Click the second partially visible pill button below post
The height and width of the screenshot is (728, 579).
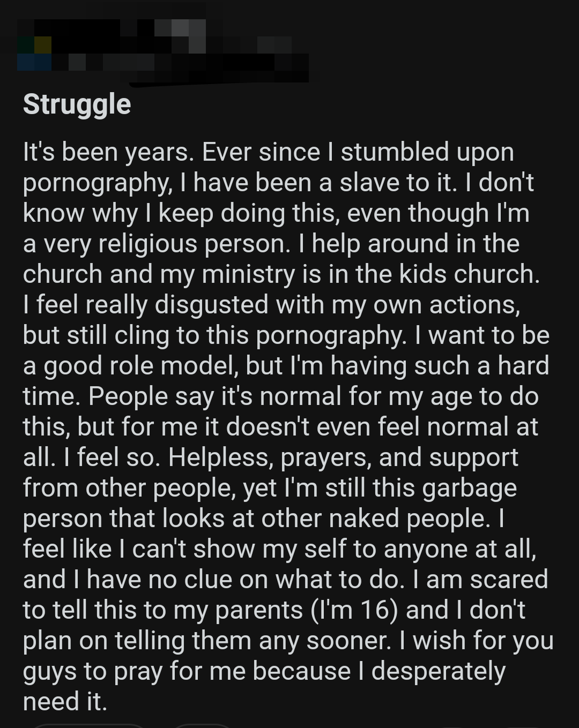click(x=204, y=725)
